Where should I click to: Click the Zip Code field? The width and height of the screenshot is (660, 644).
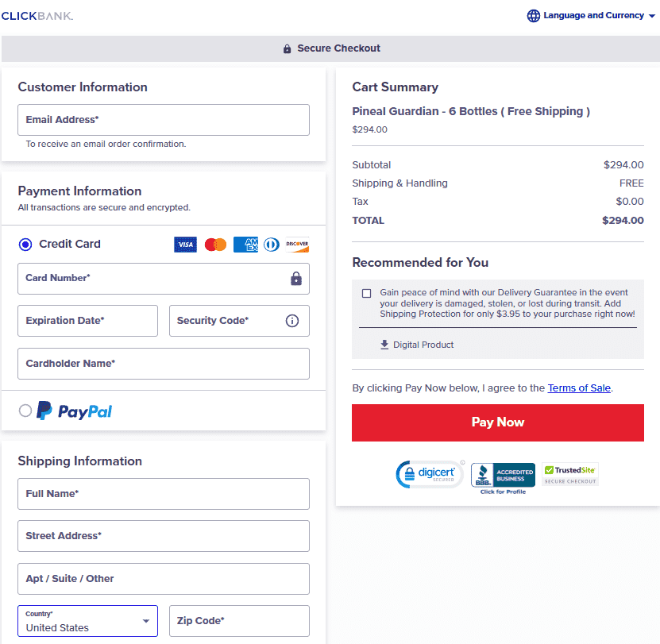239,621
